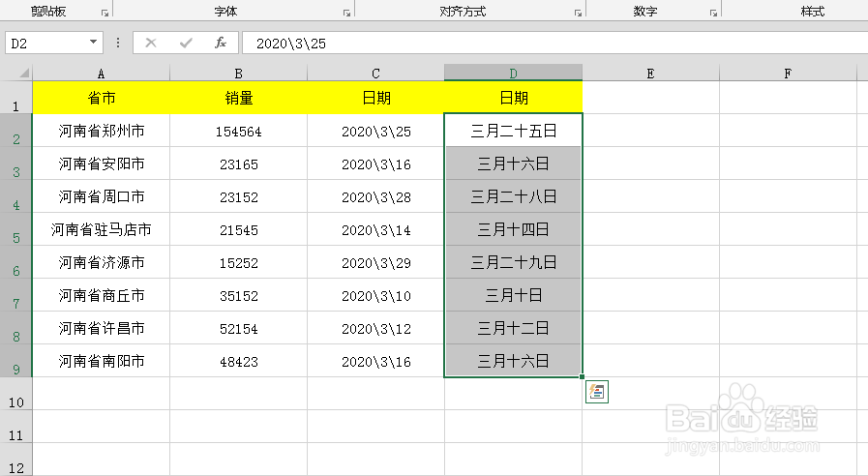Select column A header

pyautogui.click(x=101, y=74)
